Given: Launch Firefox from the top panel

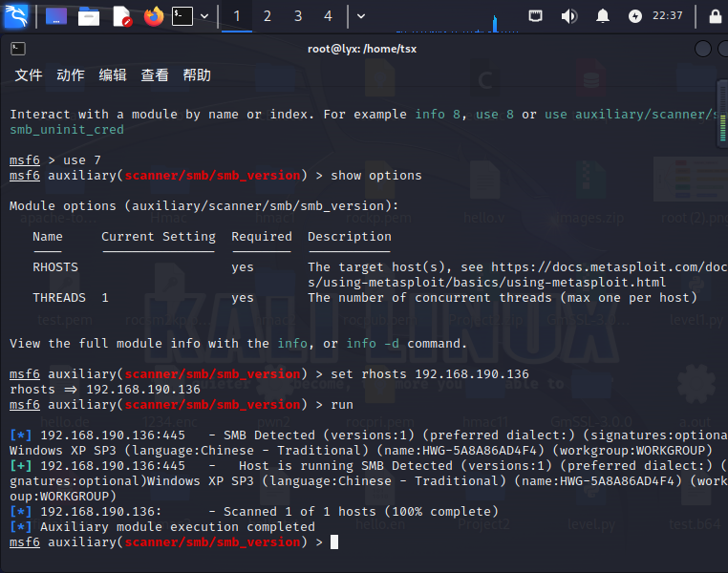Looking at the screenshot, I should [154, 16].
